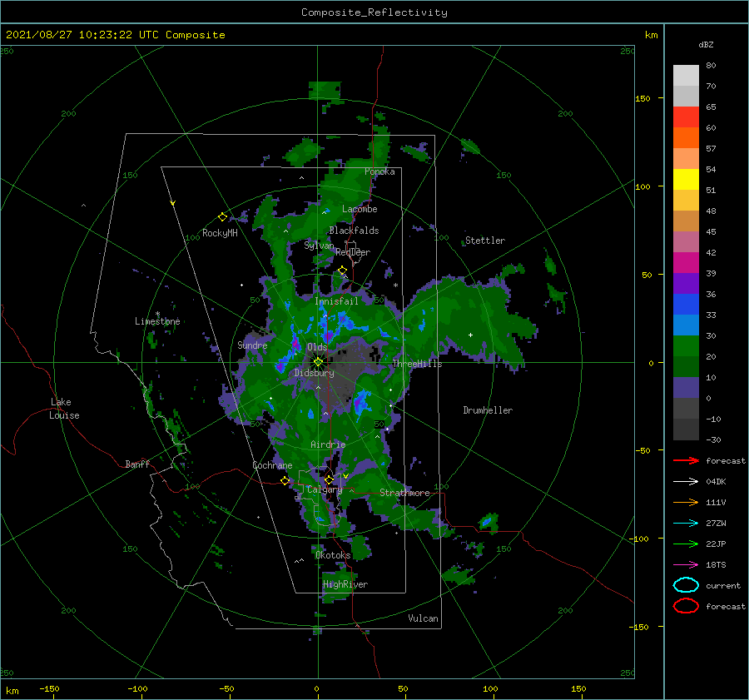The height and width of the screenshot is (700, 749).
Task: Click the Okotoks town label
Action: coord(333,555)
